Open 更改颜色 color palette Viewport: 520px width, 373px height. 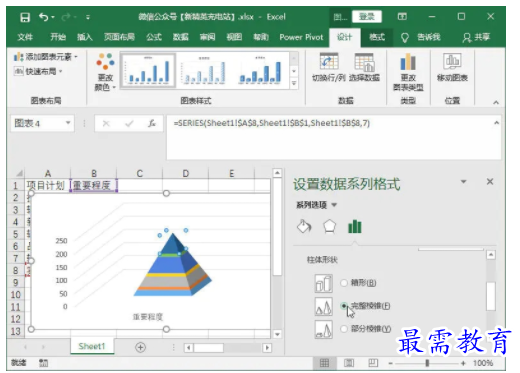click(105, 72)
